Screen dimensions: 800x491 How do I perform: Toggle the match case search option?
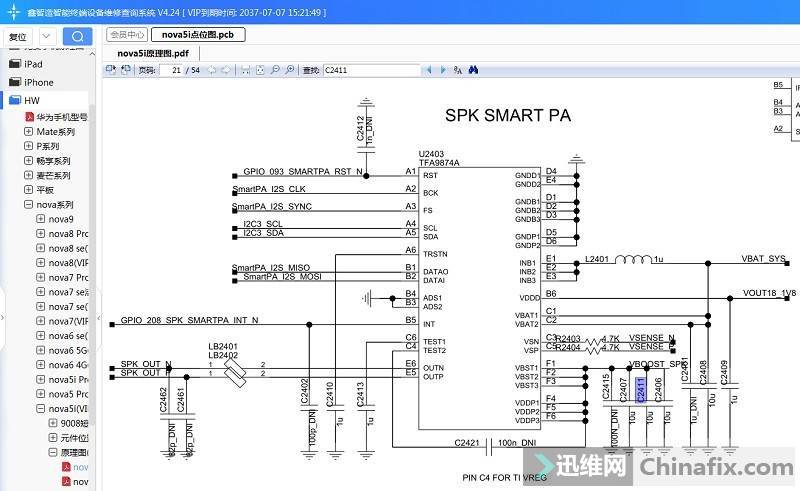click(x=458, y=70)
